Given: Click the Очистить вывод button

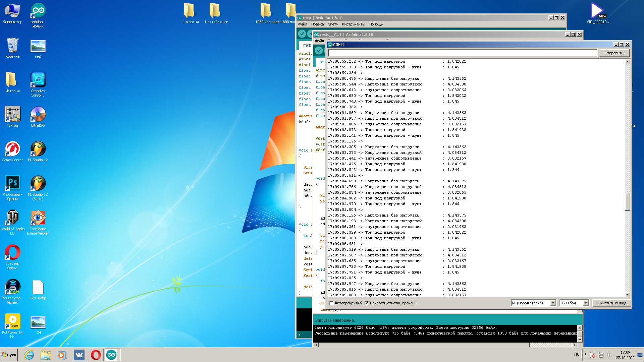Looking at the screenshot, I should (x=611, y=303).
